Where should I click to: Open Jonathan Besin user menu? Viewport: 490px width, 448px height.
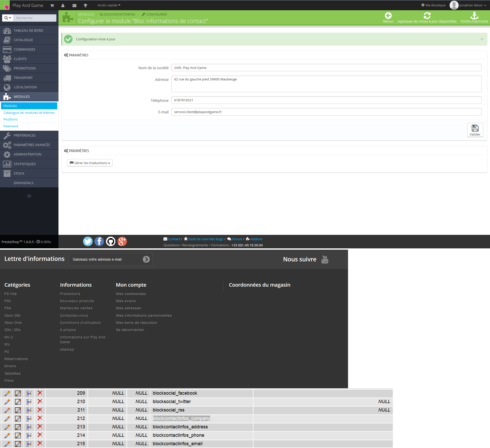[468, 5]
